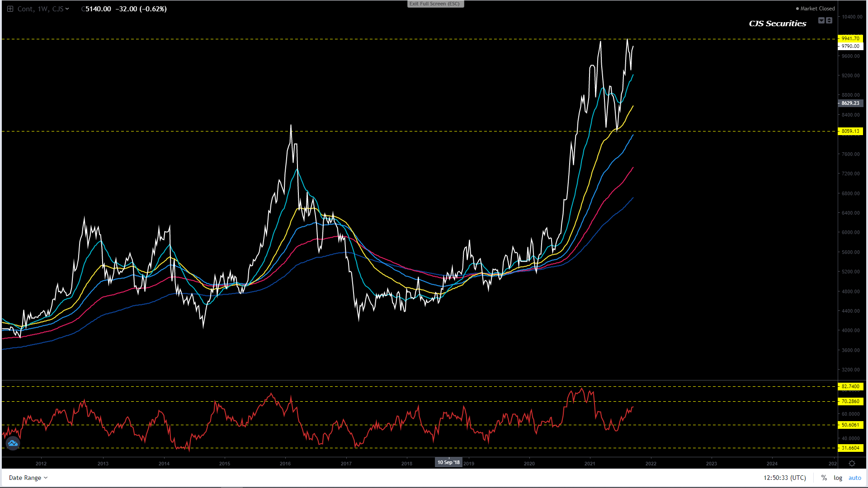Select the 10 Sep '18 date marker
This screenshot has width=868, height=488.
point(448,462)
